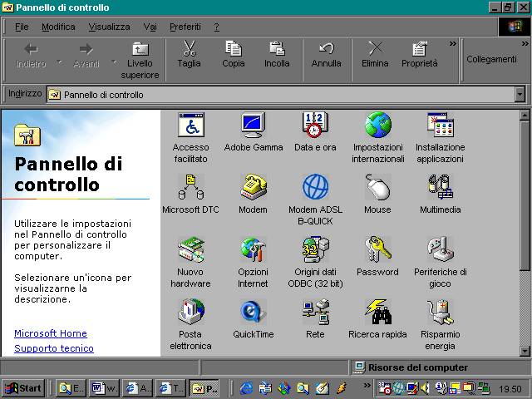Viewport: 532px width, 399px height.
Task: Open the ? help menu
Action: coord(217,27)
